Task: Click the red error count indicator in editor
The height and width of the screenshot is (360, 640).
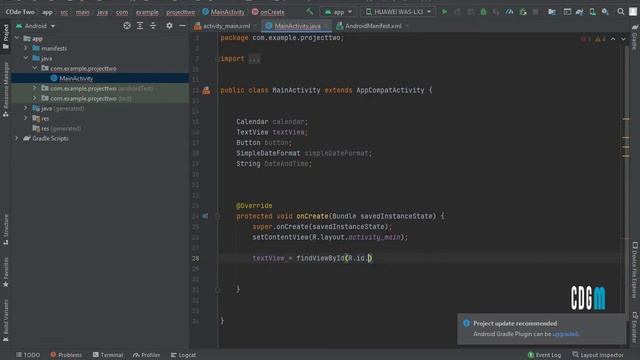Action: tap(586, 39)
